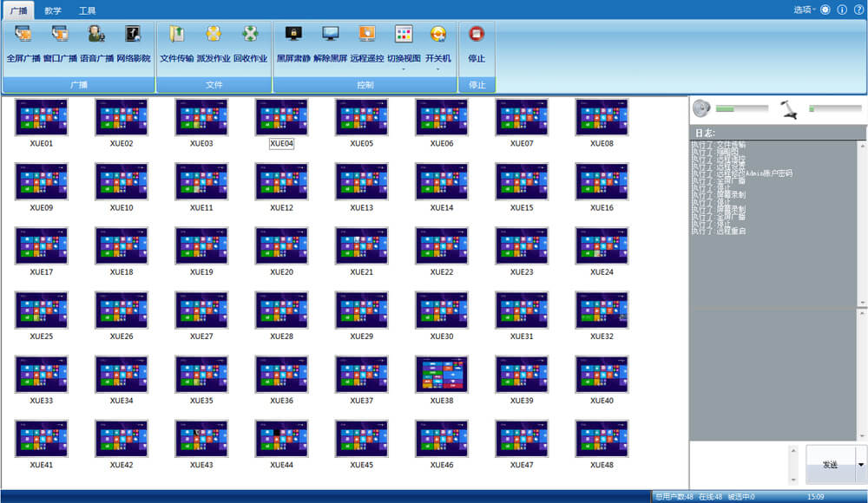The image size is (868, 503).
Task: Switch to the 教学 tab
Action: pos(53,10)
